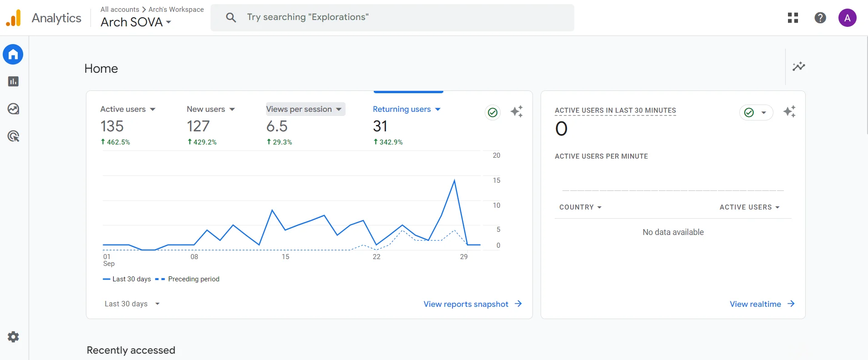Click the 'Last 30 days' chart legend entry
Viewport: 868px width, 360px height.
click(x=127, y=279)
